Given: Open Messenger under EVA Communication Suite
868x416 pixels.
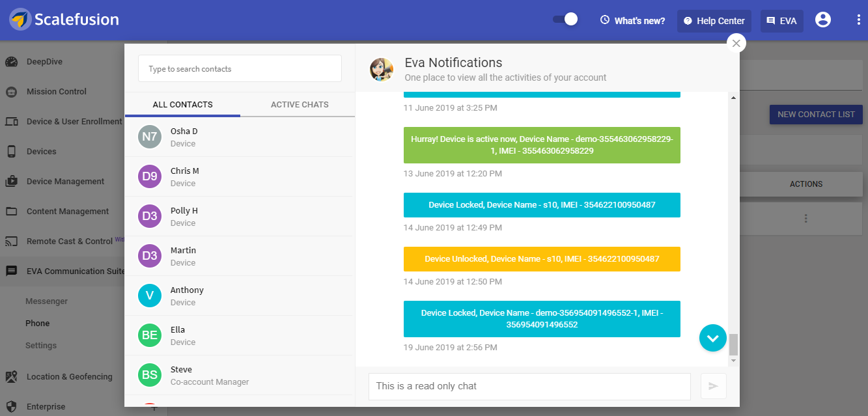Looking at the screenshot, I should [46, 301].
